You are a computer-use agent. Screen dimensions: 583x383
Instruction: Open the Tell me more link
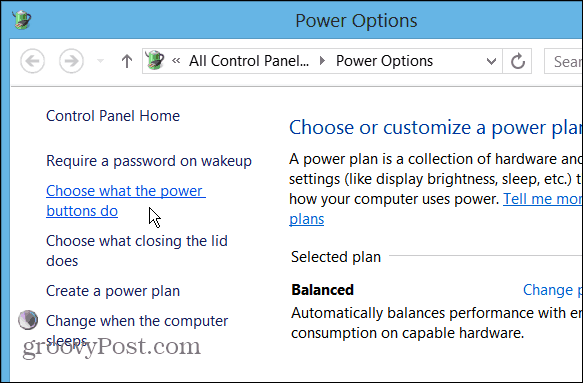(x=543, y=199)
